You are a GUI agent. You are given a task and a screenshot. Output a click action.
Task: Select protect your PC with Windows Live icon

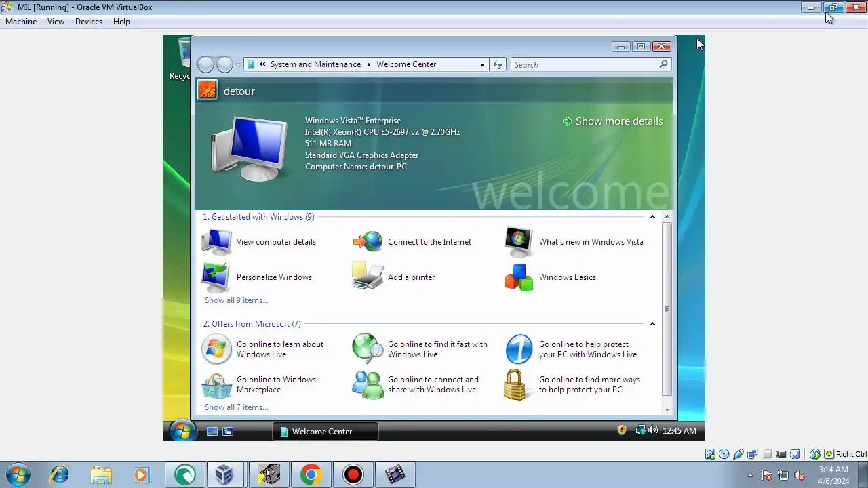click(x=519, y=349)
